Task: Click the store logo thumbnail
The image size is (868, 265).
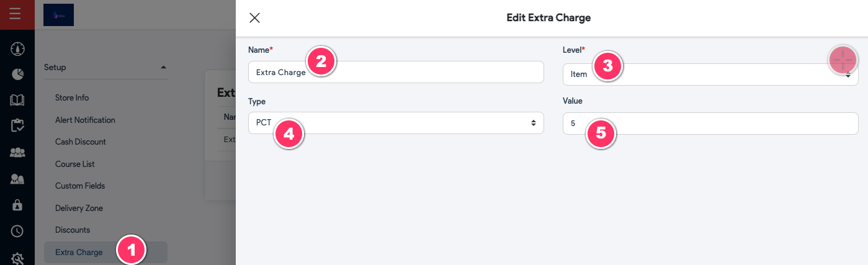Action: coord(58,14)
